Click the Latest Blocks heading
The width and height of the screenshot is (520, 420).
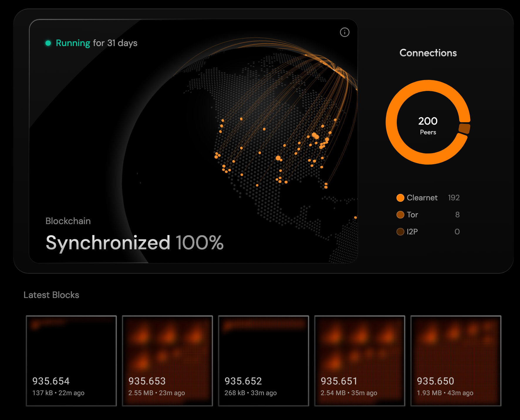point(51,295)
